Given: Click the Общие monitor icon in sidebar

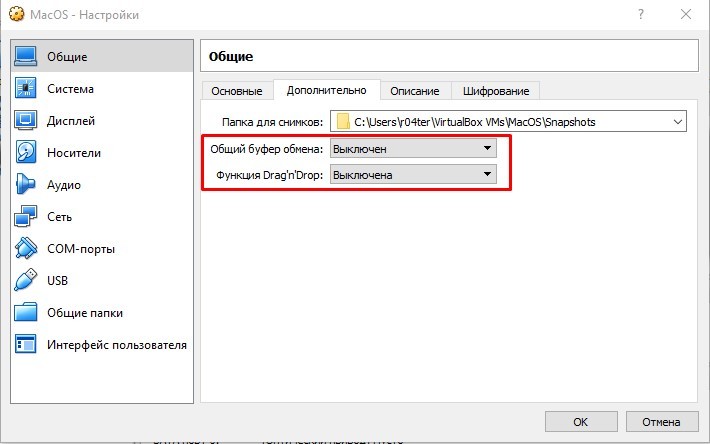Looking at the screenshot, I should (26, 57).
